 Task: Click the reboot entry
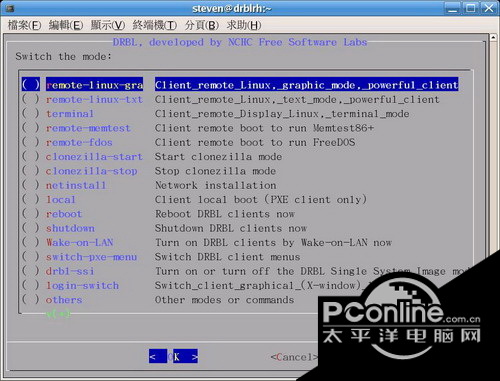(x=64, y=214)
